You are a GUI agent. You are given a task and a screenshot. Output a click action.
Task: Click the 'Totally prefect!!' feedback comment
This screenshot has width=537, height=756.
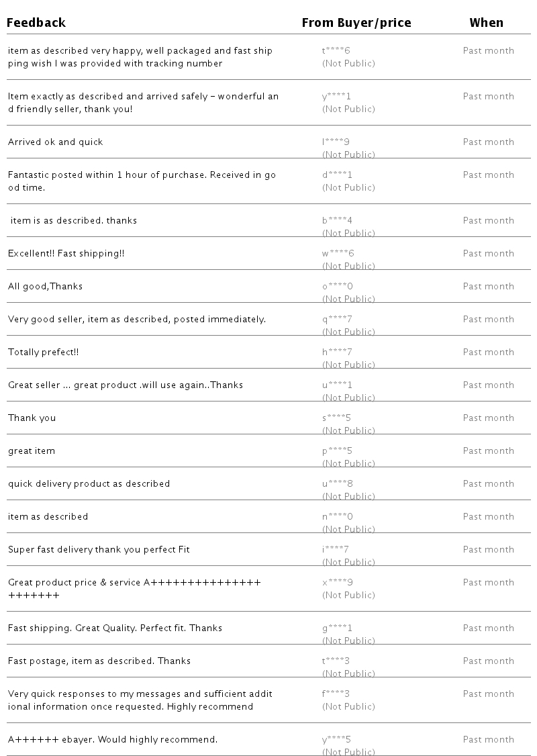pos(44,352)
